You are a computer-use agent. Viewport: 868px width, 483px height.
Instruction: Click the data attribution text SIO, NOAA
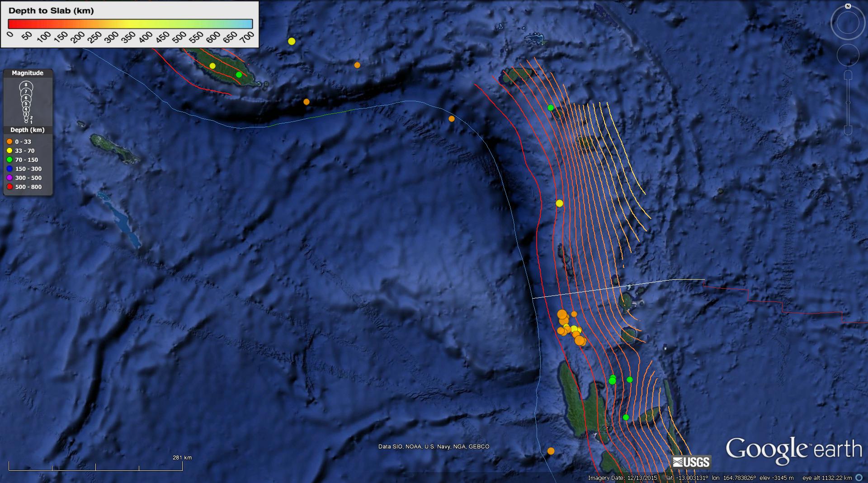pos(434,446)
